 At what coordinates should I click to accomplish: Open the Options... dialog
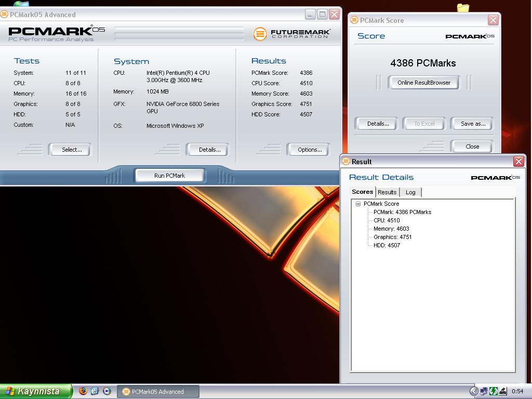tap(308, 150)
